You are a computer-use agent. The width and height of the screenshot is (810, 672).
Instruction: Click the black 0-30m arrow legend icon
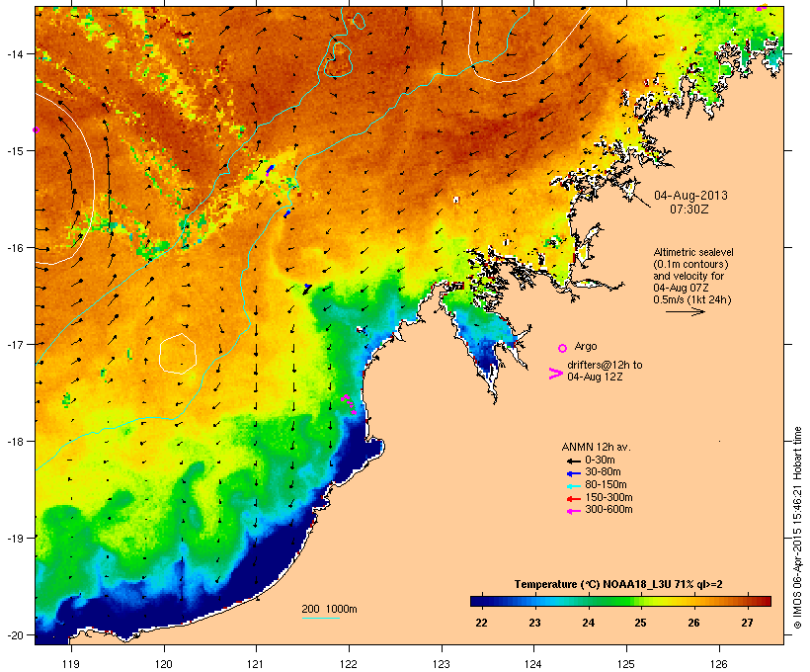(573, 461)
